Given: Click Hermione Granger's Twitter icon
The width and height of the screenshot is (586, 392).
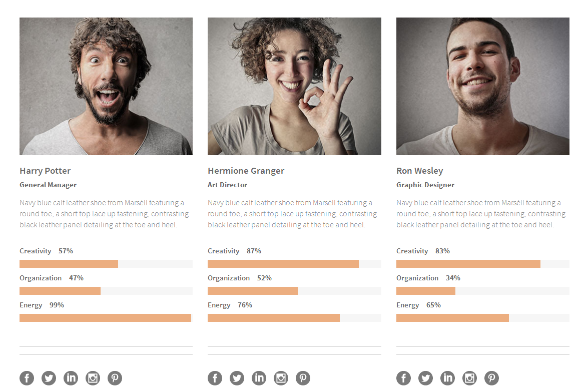Looking at the screenshot, I should (x=237, y=378).
